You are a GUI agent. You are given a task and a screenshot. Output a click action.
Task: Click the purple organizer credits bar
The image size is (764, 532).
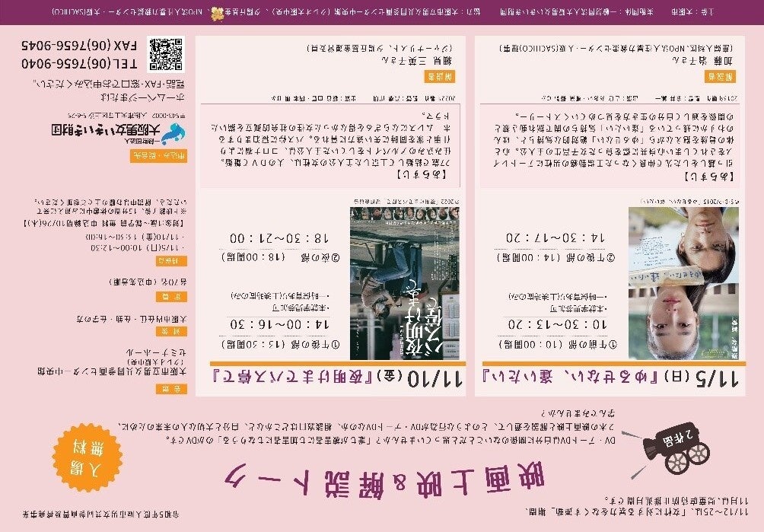click(382, 12)
